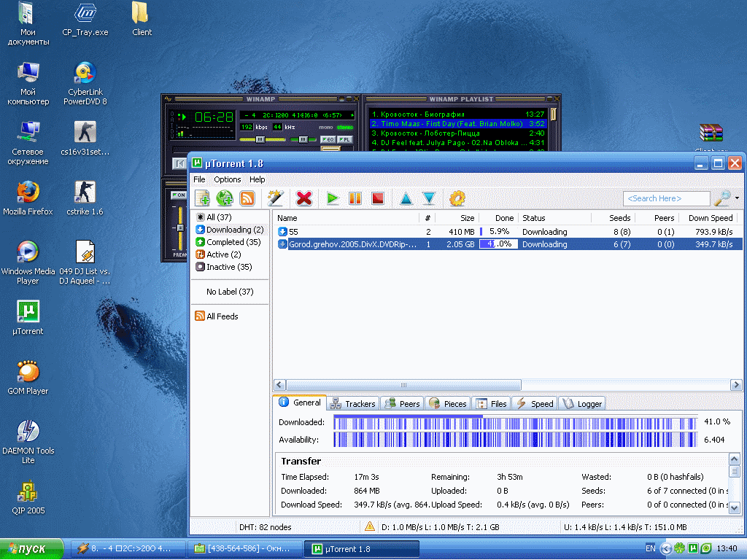Switch to the Peers tab
The image size is (747, 560).
402,404
